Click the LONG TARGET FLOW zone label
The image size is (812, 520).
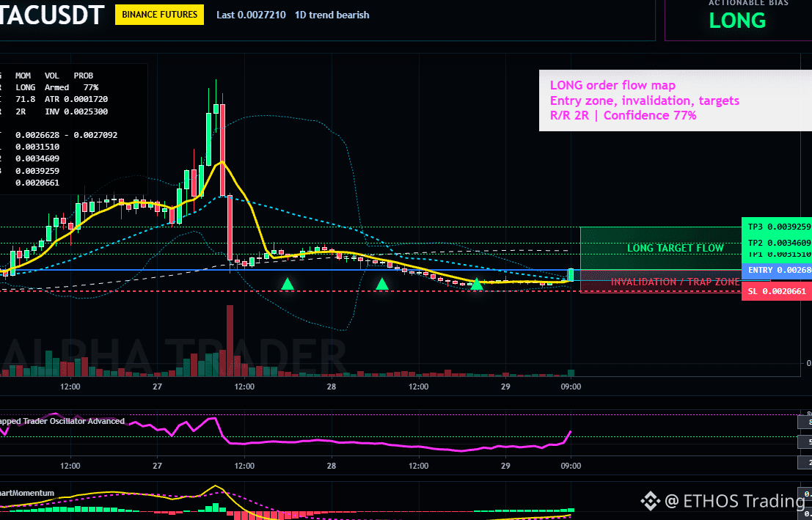coord(676,248)
